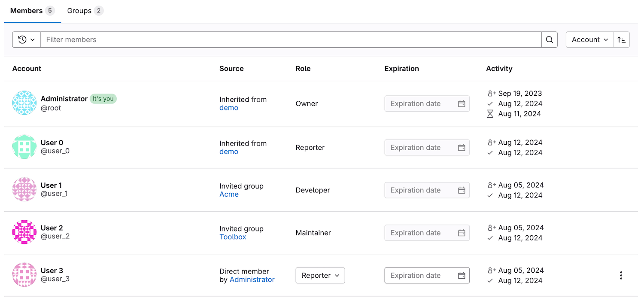Open the demo group link
This screenshot has width=644, height=298.
point(229,108)
